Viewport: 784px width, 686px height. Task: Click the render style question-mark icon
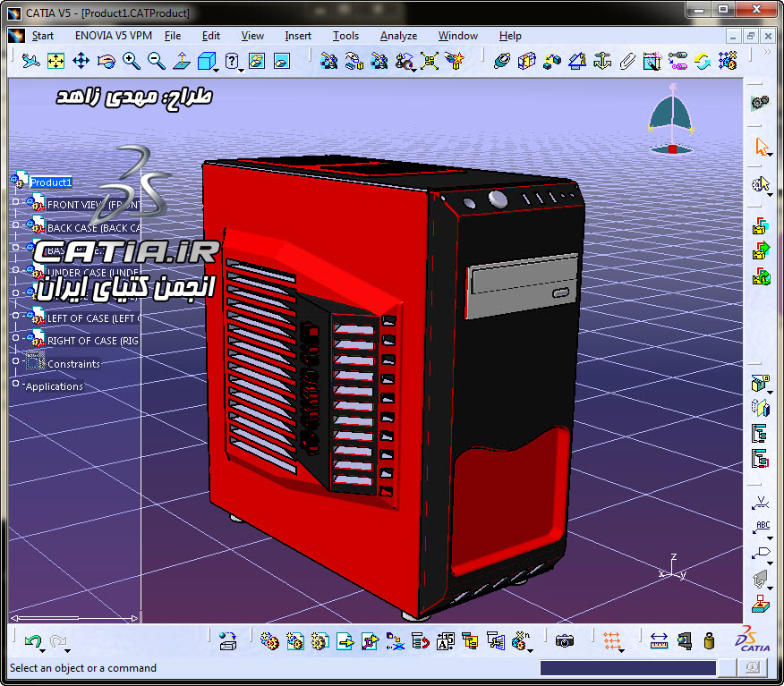[x=232, y=61]
